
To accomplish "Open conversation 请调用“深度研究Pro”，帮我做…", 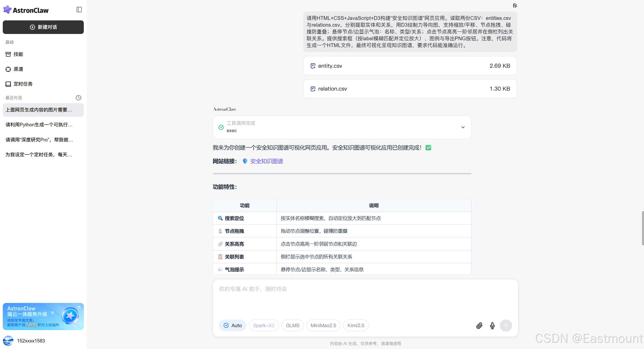I will tap(43, 140).
